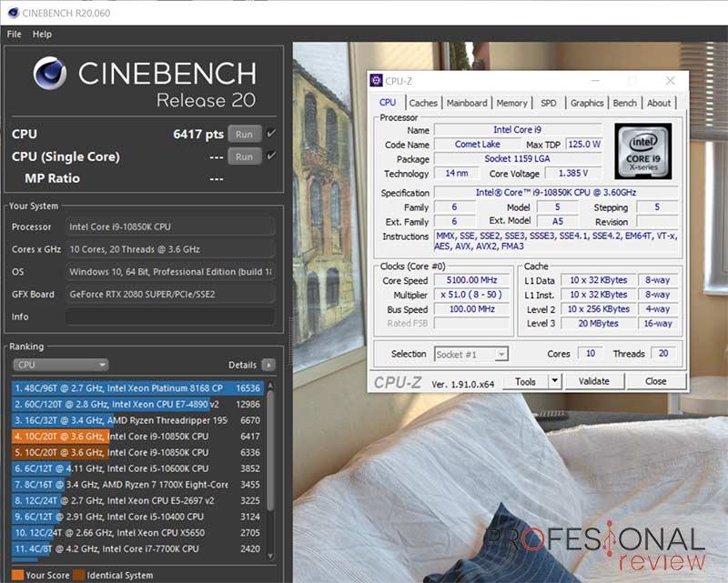Click the Specification field i9-10850K
This screenshot has height=583, width=728.
click(556, 192)
